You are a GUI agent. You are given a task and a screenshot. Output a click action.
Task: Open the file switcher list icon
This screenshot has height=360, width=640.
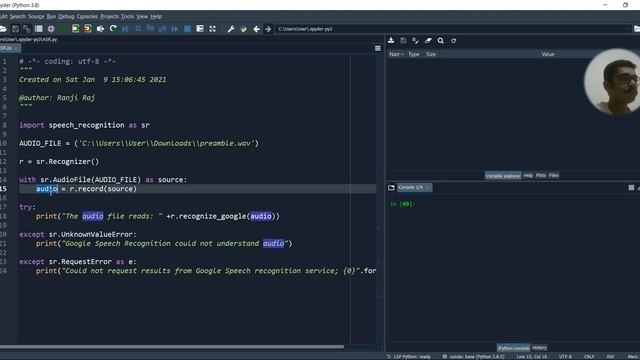tap(39, 29)
